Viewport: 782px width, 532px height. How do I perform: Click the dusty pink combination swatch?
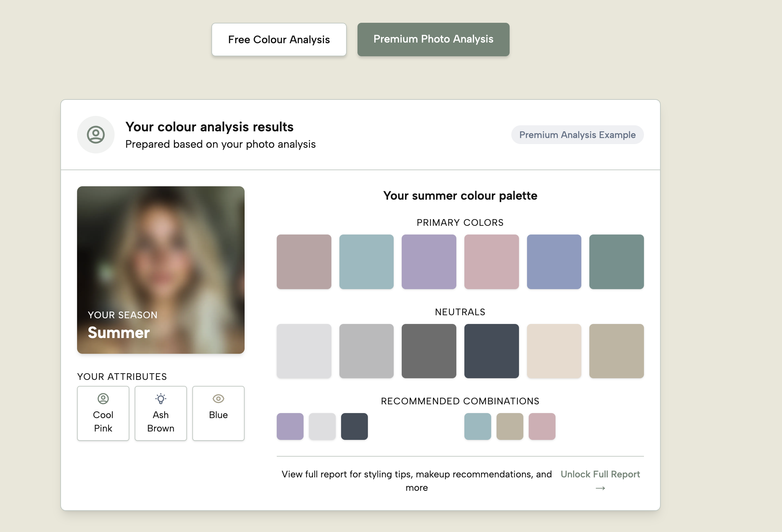pyautogui.click(x=542, y=426)
